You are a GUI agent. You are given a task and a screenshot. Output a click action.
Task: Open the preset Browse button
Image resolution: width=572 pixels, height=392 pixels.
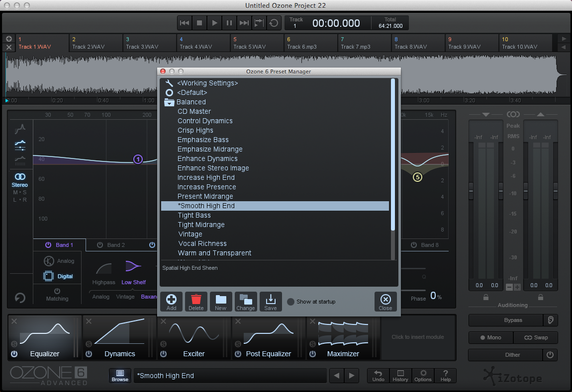119,376
